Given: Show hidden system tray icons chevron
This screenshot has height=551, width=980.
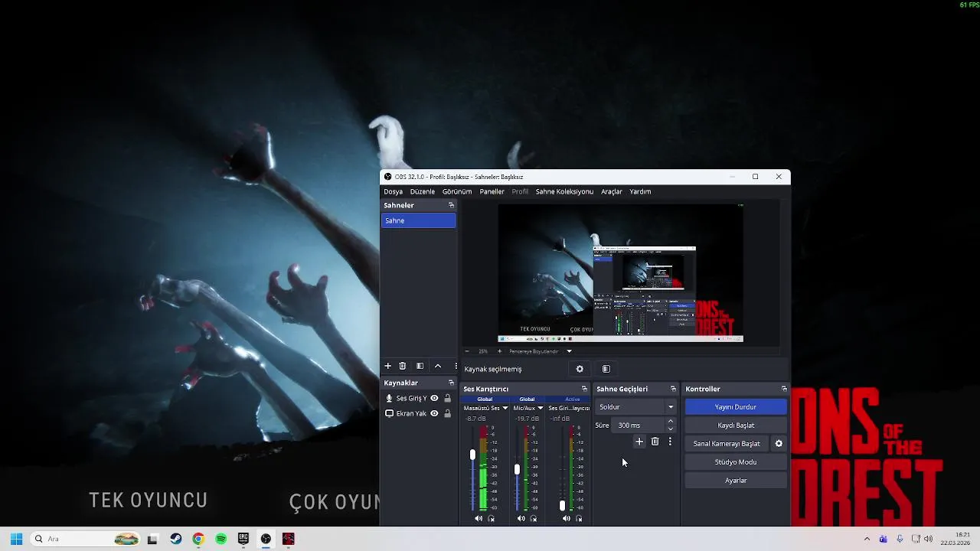Looking at the screenshot, I should pyautogui.click(x=867, y=539).
